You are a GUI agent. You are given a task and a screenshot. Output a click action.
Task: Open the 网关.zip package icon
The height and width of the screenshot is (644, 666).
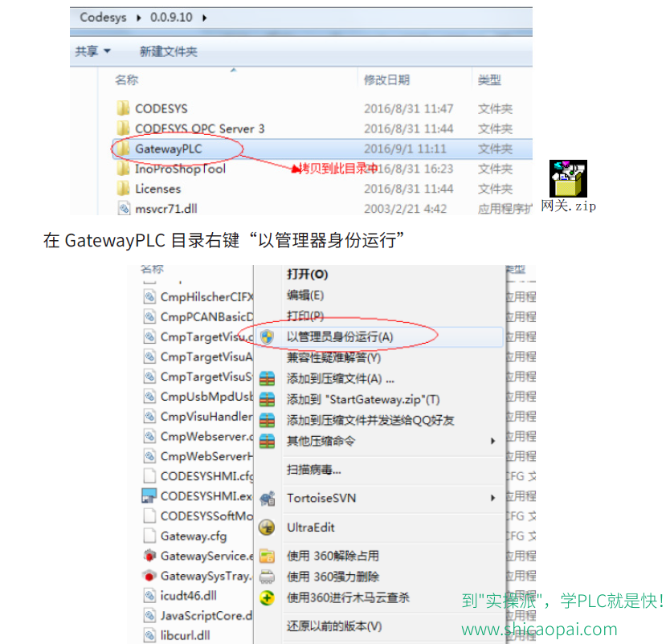pos(568,178)
